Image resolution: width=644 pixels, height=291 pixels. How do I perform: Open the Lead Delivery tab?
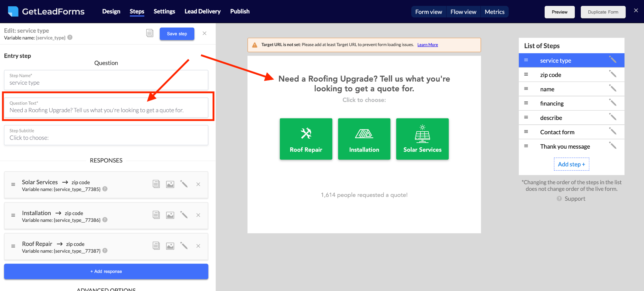tap(203, 11)
